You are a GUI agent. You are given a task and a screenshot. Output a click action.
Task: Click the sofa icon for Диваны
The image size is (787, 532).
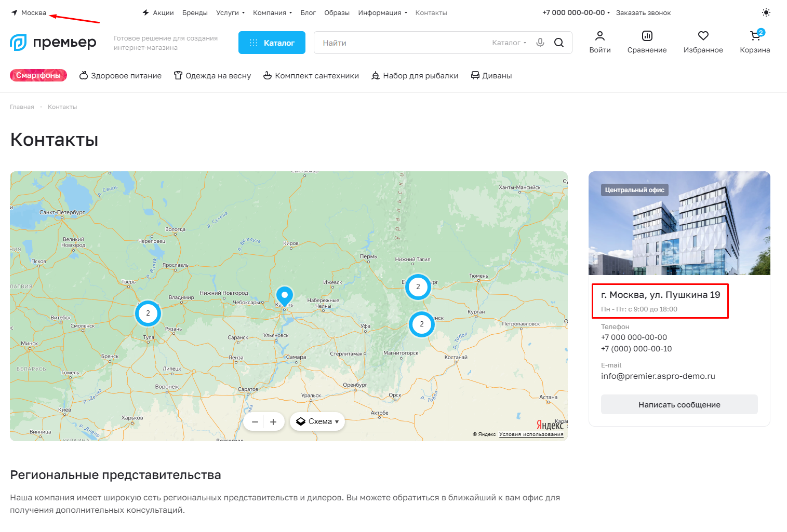click(475, 75)
